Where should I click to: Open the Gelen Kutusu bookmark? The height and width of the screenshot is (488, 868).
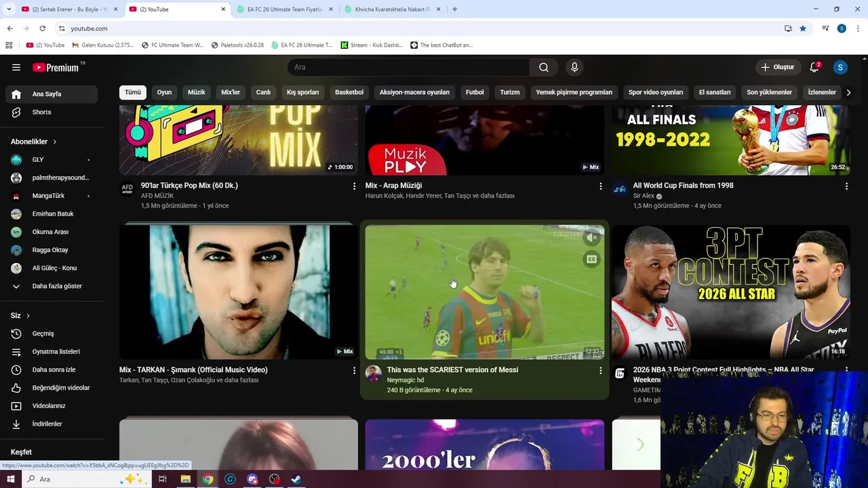point(103,45)
